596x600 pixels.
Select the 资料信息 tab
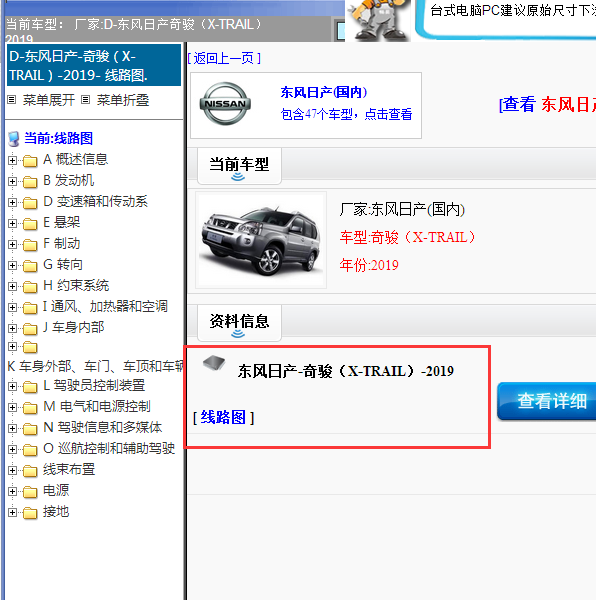point(239,323)
